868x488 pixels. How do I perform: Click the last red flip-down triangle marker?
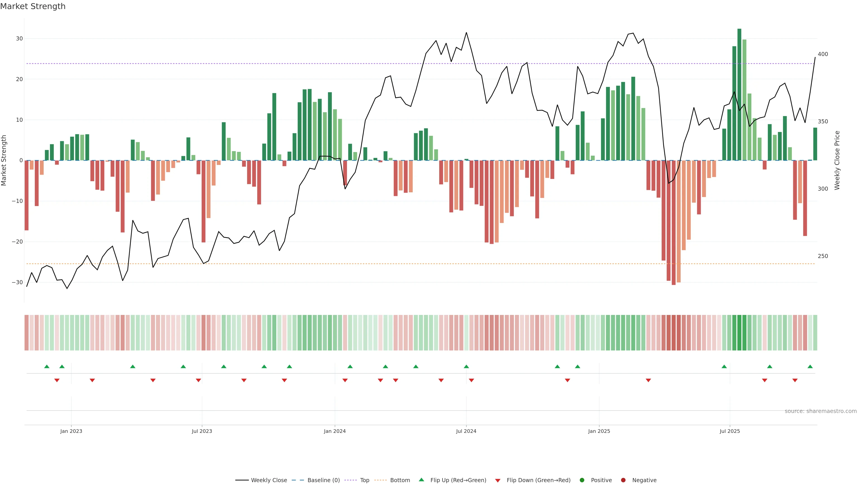[795, 380]
